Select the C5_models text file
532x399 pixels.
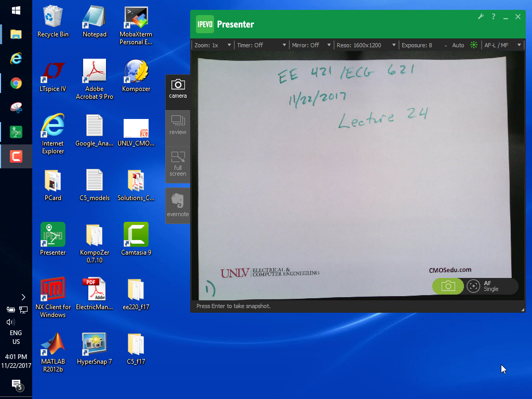[x=95, y=185]
